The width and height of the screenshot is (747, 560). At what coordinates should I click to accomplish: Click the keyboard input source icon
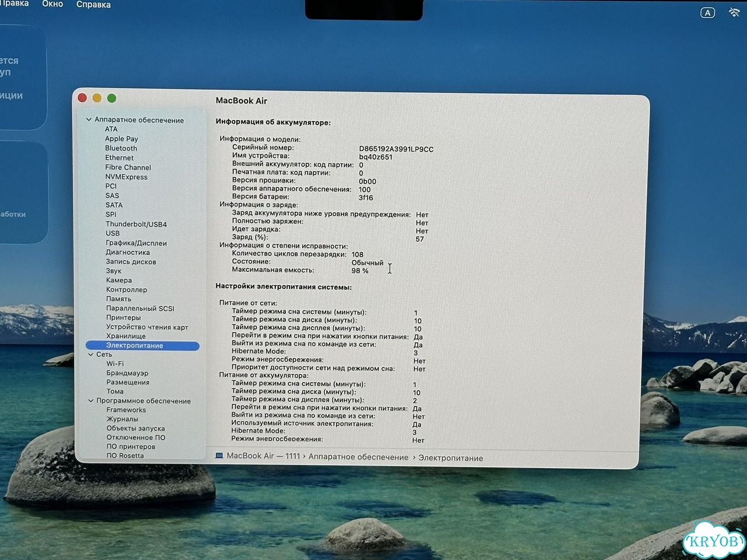707,12
